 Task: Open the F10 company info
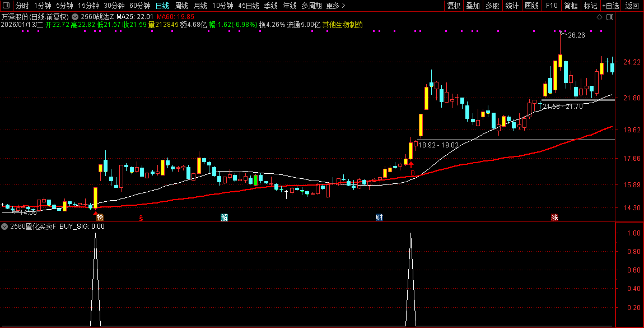coord(552,6)
